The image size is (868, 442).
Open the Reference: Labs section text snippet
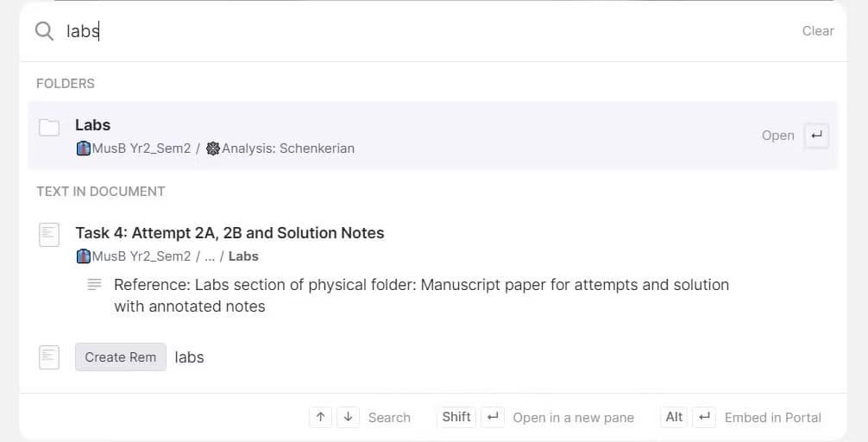click(x=421, y=295)
